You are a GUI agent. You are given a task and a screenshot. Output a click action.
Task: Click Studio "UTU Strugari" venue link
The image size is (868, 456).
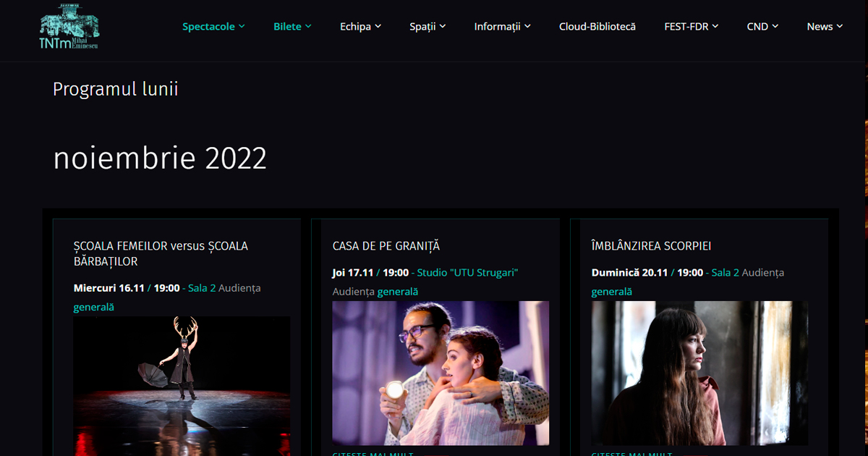pos(467,273)
